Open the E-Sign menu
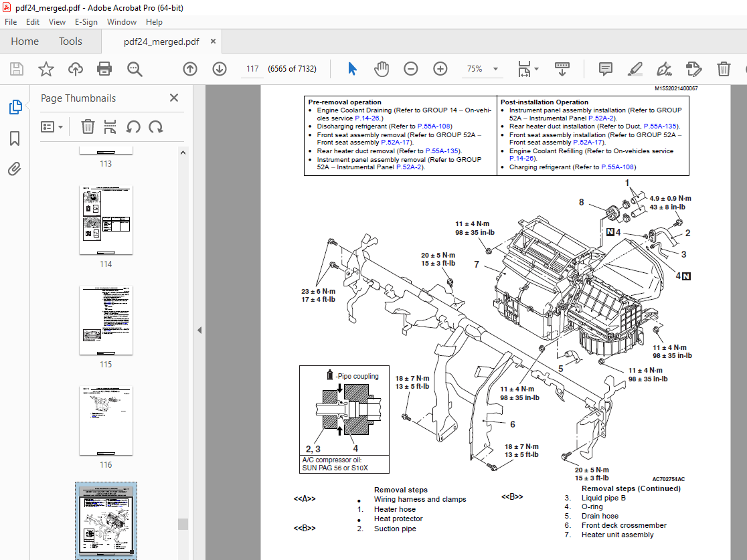747x560 pixels. click(x=86, y=22)
